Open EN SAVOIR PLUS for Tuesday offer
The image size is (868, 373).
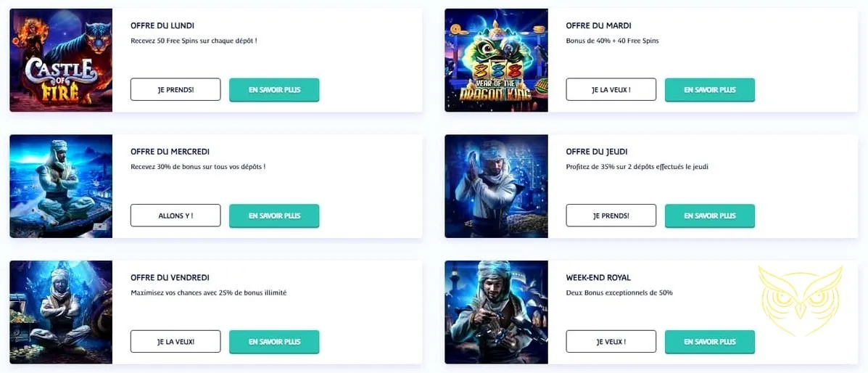coord(710,90)
